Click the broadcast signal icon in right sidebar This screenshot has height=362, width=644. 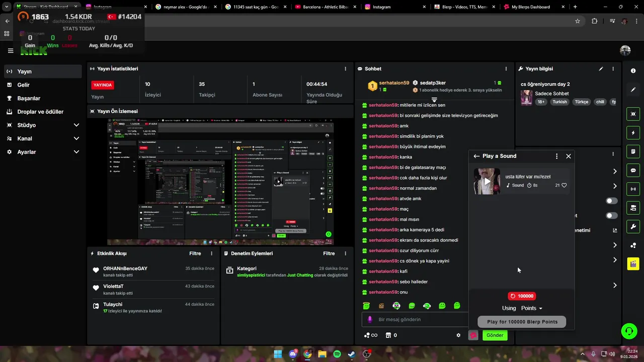[633, 189]
